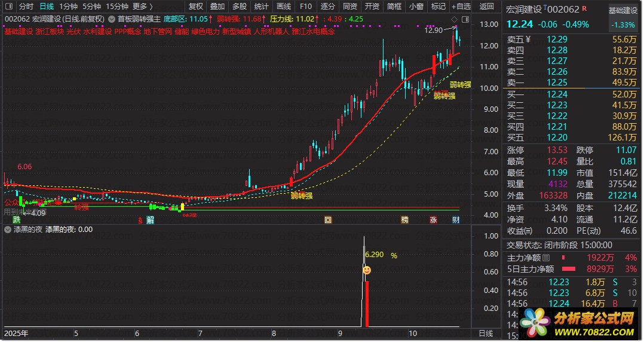
Task: Open 漆黑的夜 sub-indicator dropdown arrow
Action: (7, 230)
